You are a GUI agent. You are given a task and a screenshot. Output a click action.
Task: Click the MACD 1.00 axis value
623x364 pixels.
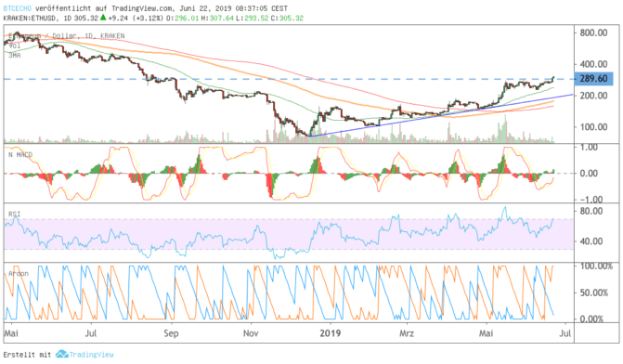[589, 148]
